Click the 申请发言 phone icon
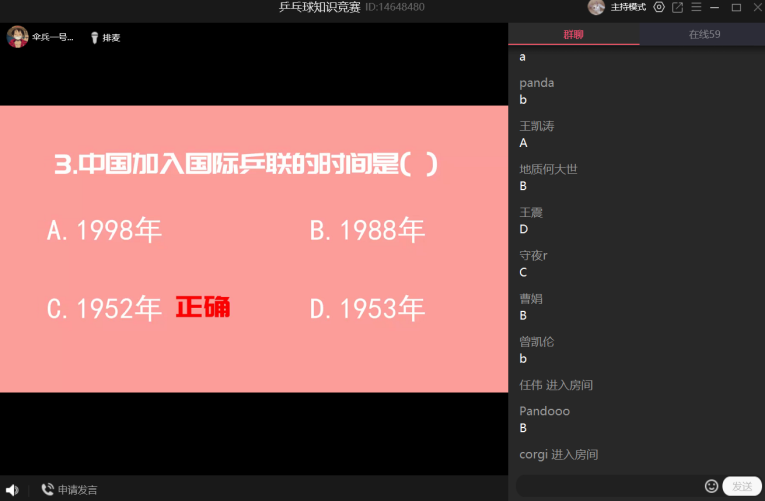 click(x=47, y=489)
